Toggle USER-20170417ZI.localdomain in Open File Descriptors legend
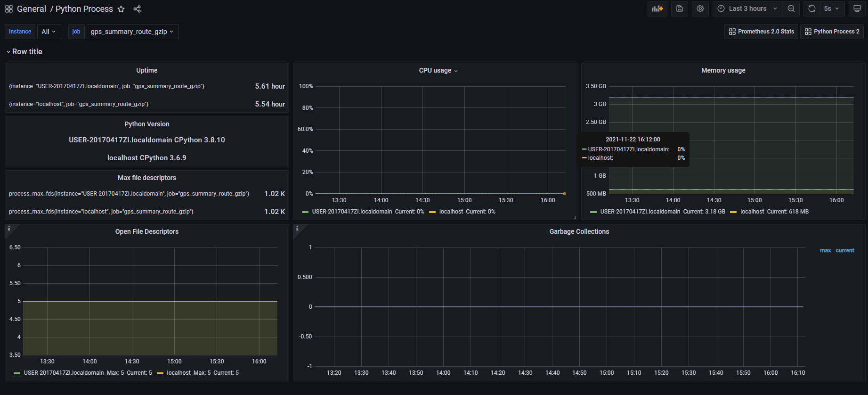This screenshot has width=868, height=395. click(x=64, y=373)
